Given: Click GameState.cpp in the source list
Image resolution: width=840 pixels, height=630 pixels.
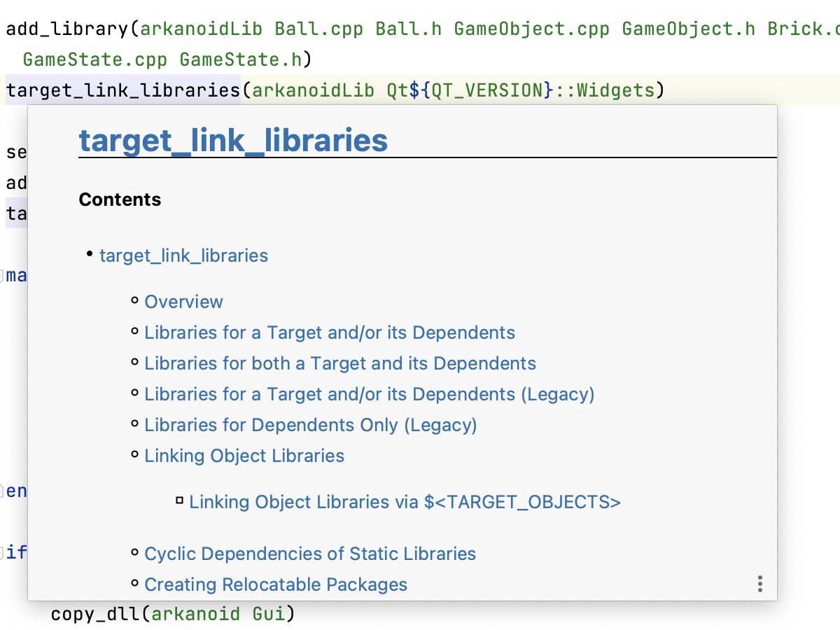Looking at the screenshot, I should (x=94, y=59).
